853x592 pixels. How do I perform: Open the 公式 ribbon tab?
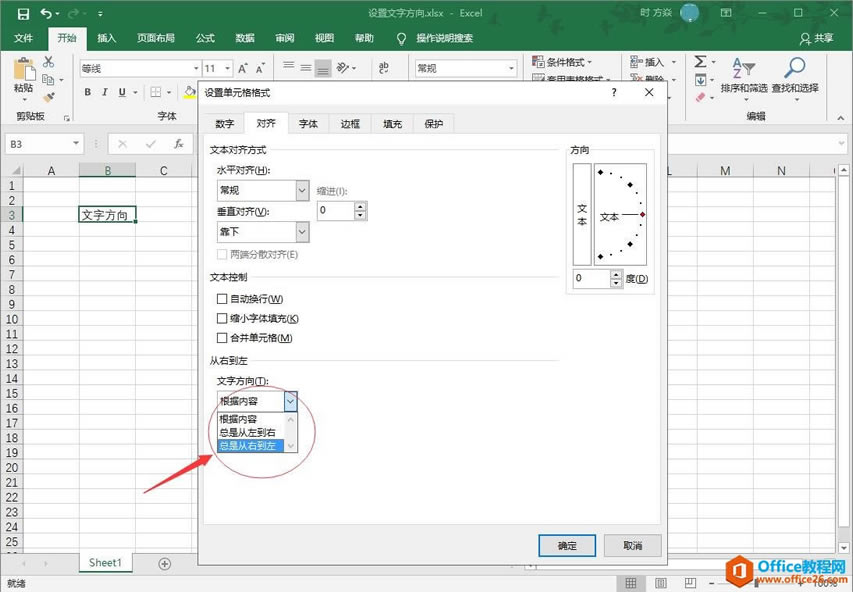[204, 38]
